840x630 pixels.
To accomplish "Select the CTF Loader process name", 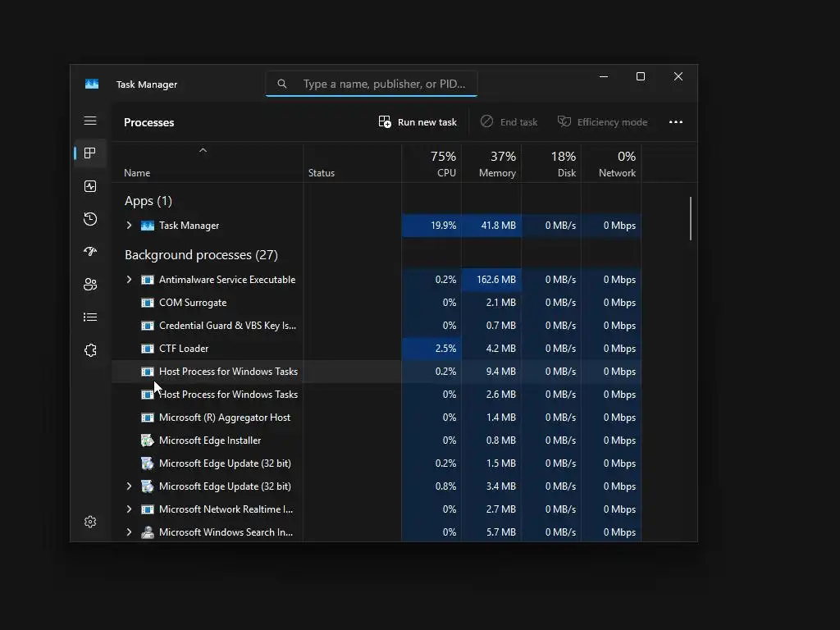I will pyautogui.click(x=184, y=349).
